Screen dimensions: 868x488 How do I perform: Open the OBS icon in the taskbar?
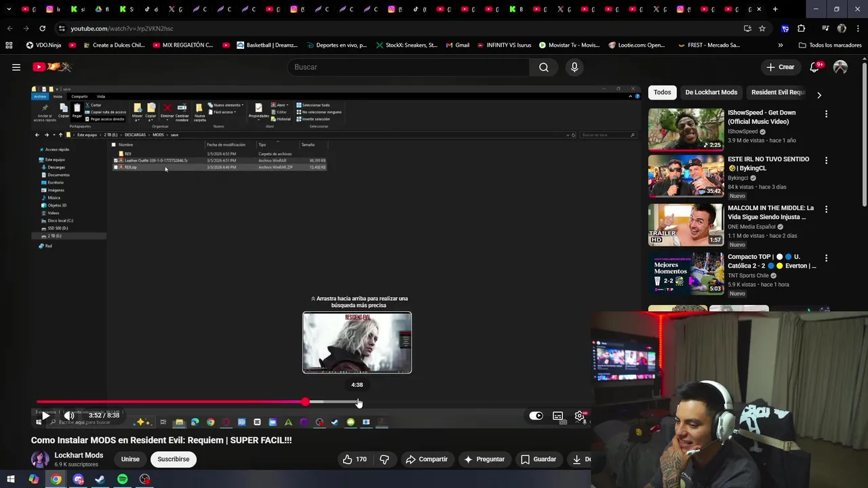point(144,479)
